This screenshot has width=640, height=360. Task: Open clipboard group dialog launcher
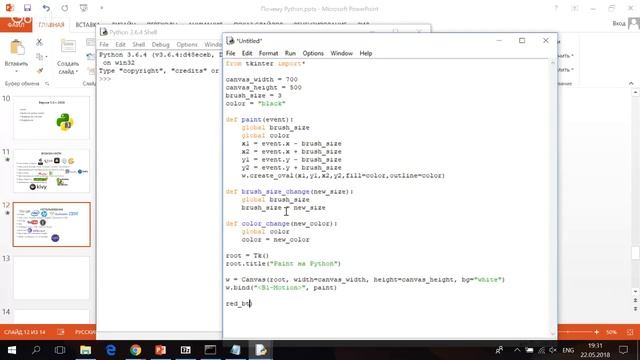pos(47,84)
